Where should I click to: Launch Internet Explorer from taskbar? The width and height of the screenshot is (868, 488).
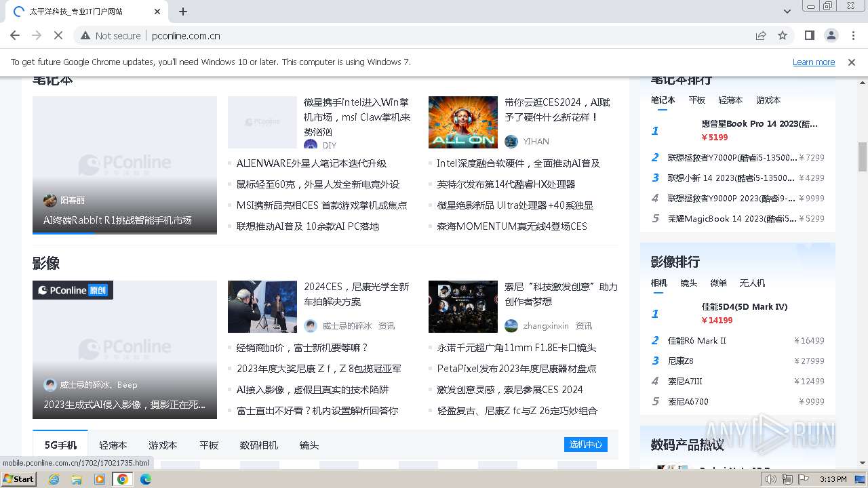tap(54, 479)
